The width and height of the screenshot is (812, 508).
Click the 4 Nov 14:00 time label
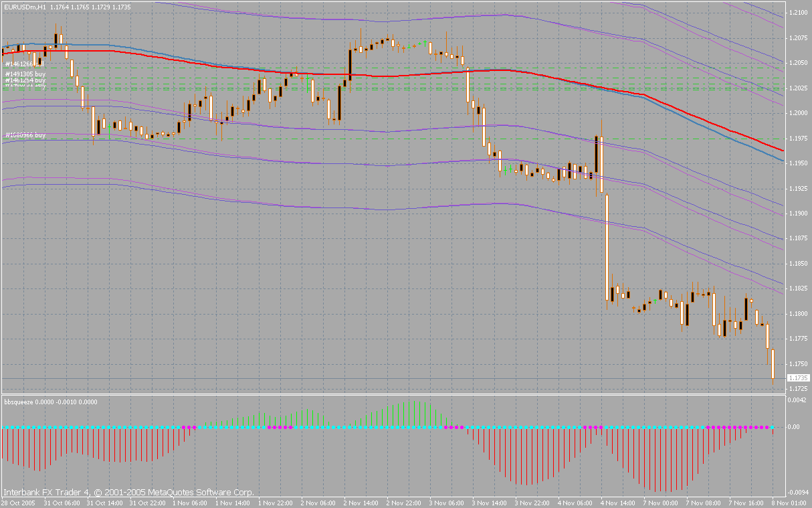[x=619, y=503]
